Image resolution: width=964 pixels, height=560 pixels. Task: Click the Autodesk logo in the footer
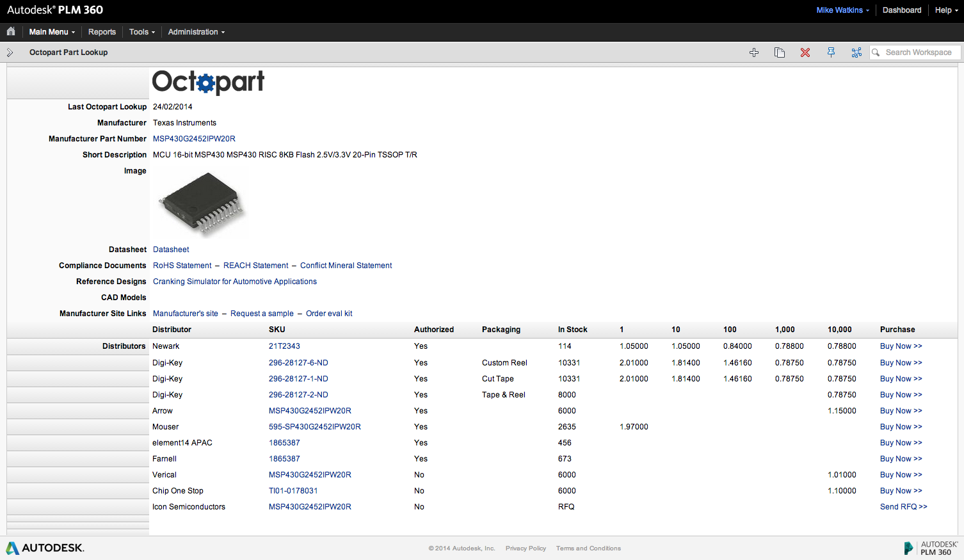(x=45, y=548)
